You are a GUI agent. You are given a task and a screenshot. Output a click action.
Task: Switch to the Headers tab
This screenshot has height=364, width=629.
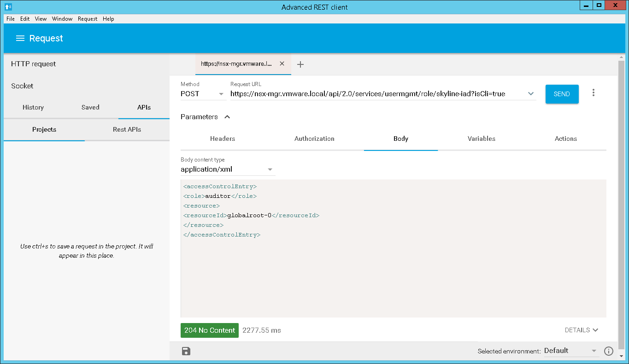click(223, 139)
